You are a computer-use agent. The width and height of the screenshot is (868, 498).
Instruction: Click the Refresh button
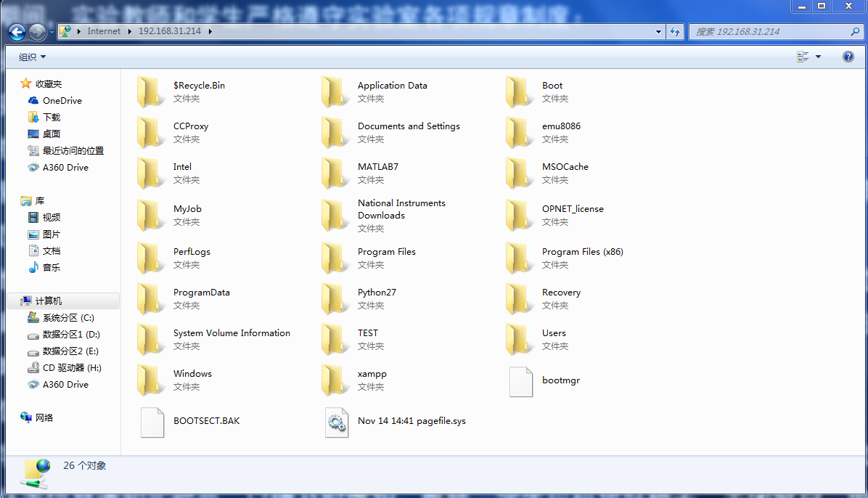(675, 31)
